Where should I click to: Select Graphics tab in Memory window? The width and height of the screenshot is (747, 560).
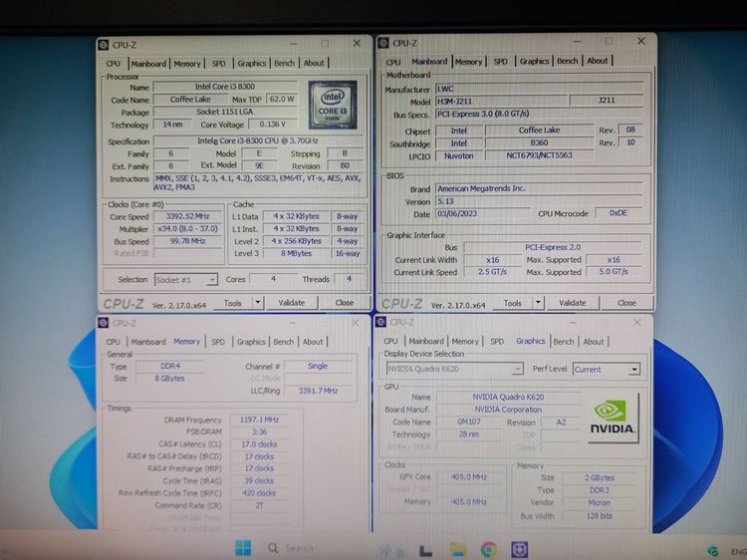251,342
